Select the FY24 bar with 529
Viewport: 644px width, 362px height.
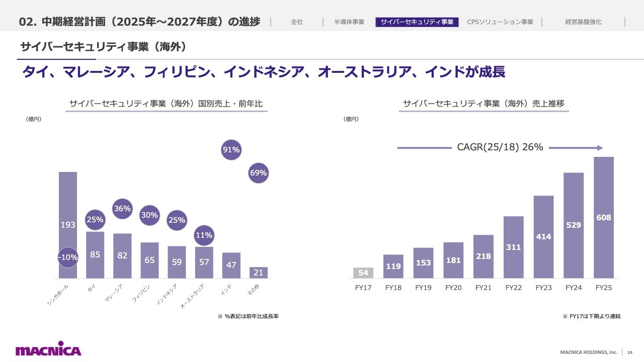(574, 226)
